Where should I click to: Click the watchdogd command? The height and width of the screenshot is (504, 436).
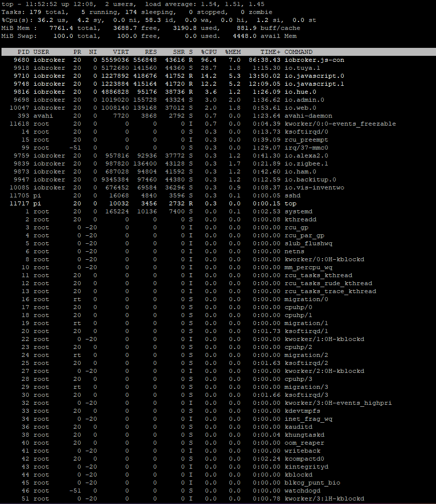coord(302,491)
